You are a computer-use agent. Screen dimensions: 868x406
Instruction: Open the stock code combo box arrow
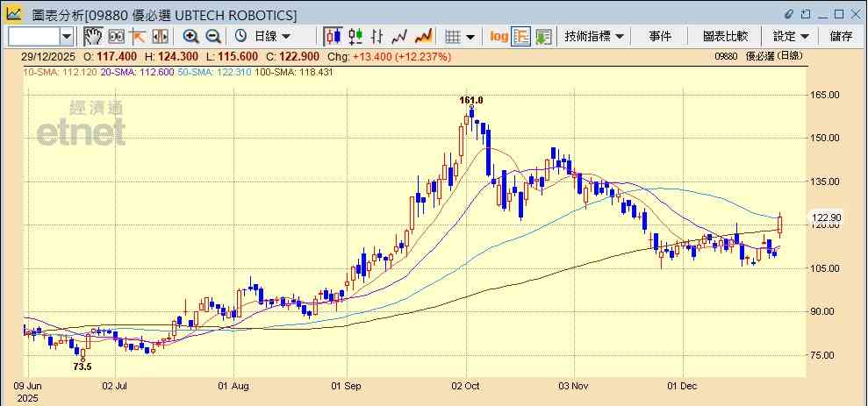point(67,37)
